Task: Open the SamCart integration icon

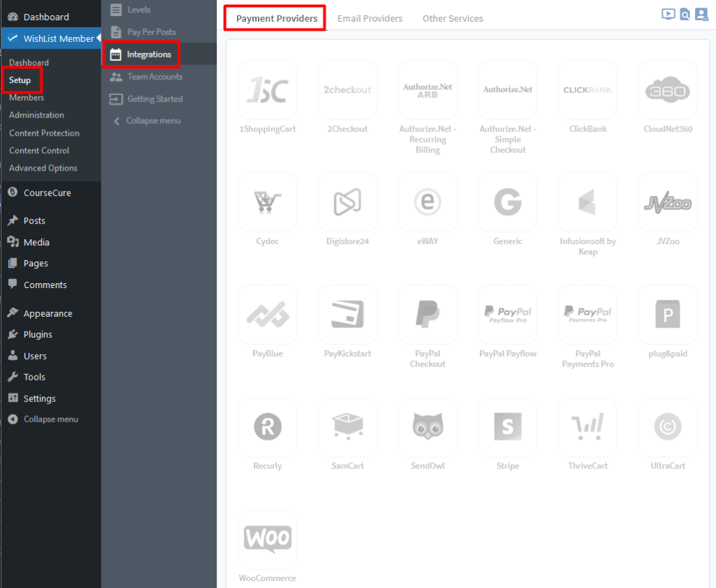Action: 348,427
